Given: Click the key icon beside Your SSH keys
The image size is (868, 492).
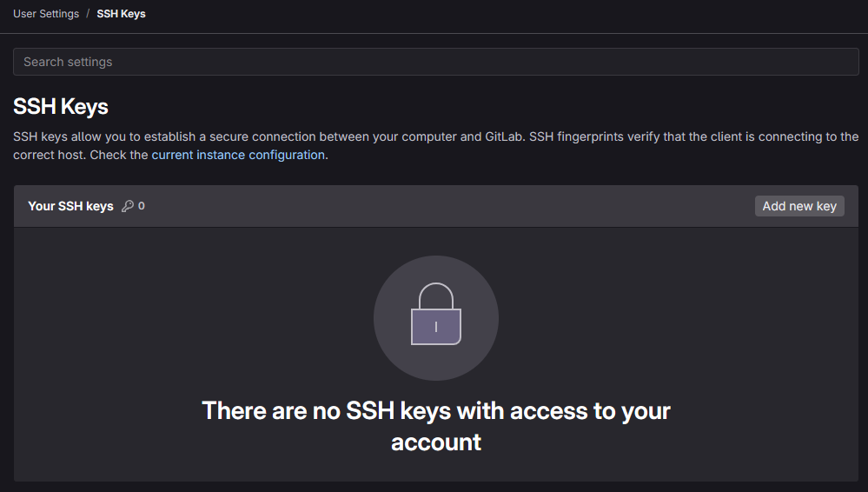Looking at the screenshot, I should click(x=128, y=206).
